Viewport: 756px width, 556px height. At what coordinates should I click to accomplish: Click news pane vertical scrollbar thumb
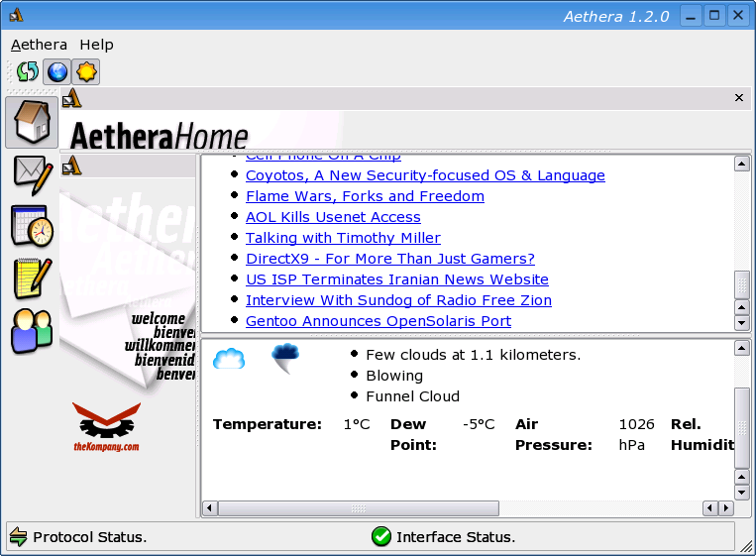pyautogui.click(x=741, y=285)
